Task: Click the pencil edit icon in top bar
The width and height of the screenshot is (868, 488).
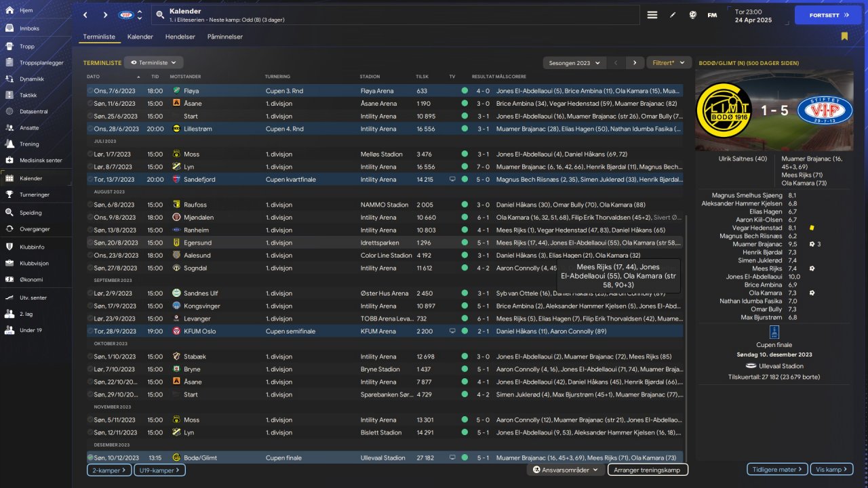Action: tap(673, 15)
